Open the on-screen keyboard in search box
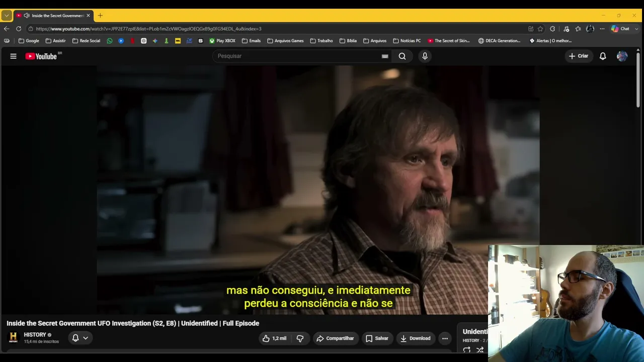644x362 pixels. pos(385,56)
